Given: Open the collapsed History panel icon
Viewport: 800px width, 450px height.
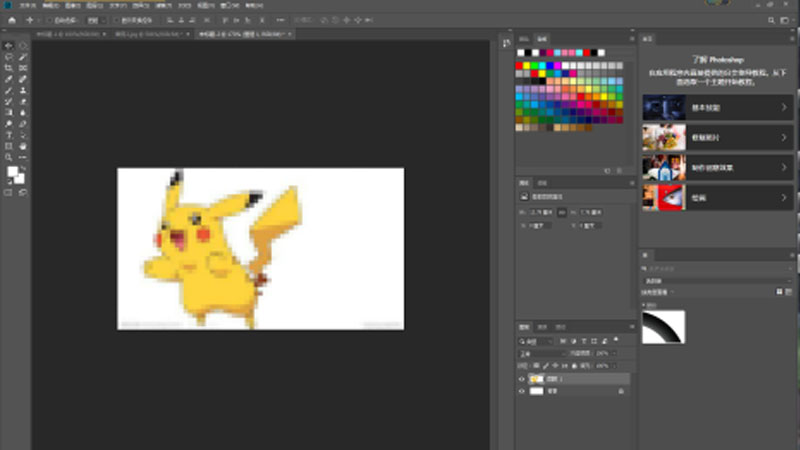Looking at the screenshot, I should tap(506, 43).
